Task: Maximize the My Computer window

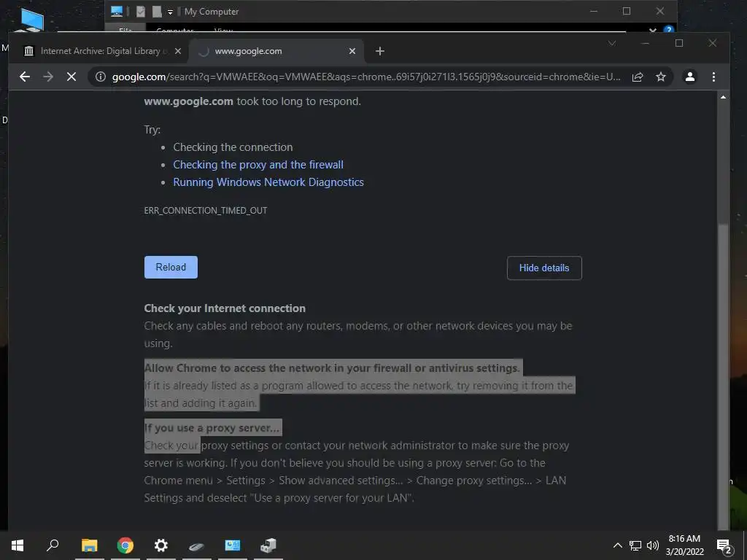Action: point(627,11)
